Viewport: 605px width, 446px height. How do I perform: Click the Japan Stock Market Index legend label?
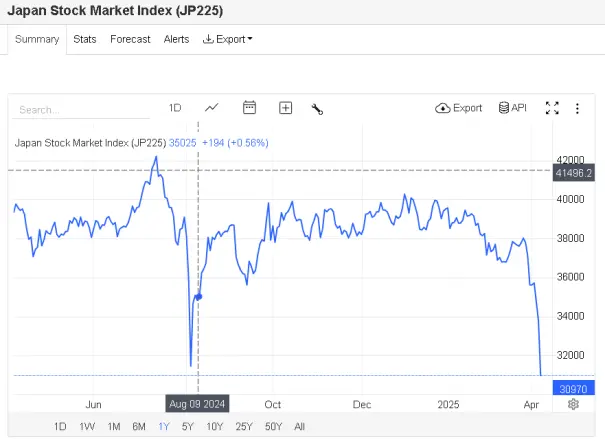[90, 143]
